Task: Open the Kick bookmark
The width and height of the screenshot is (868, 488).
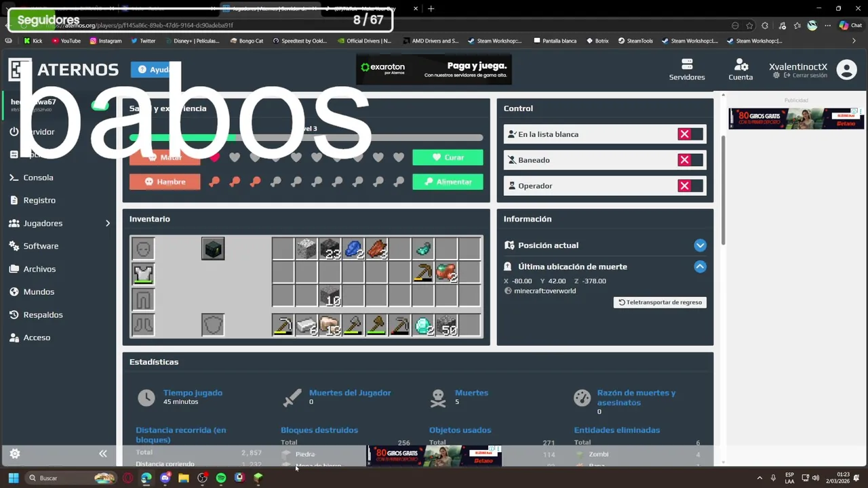Action: [33, 41]
